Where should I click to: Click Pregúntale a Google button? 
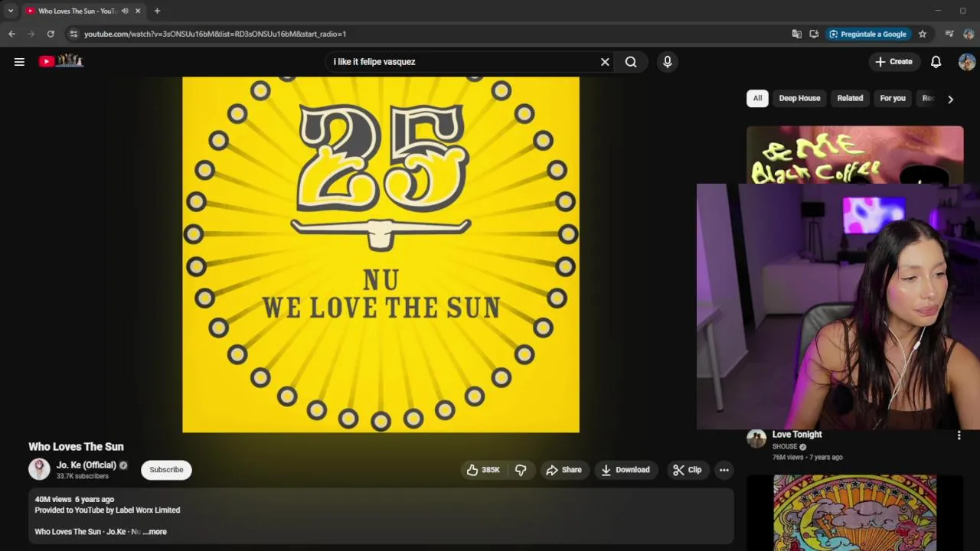pyautogui.click(x=867, y=34)
